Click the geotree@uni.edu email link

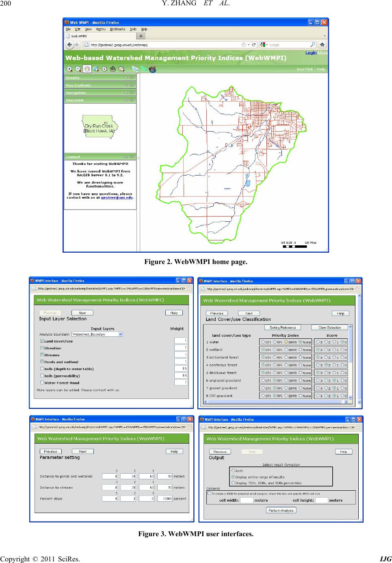(x=117, y=198)
